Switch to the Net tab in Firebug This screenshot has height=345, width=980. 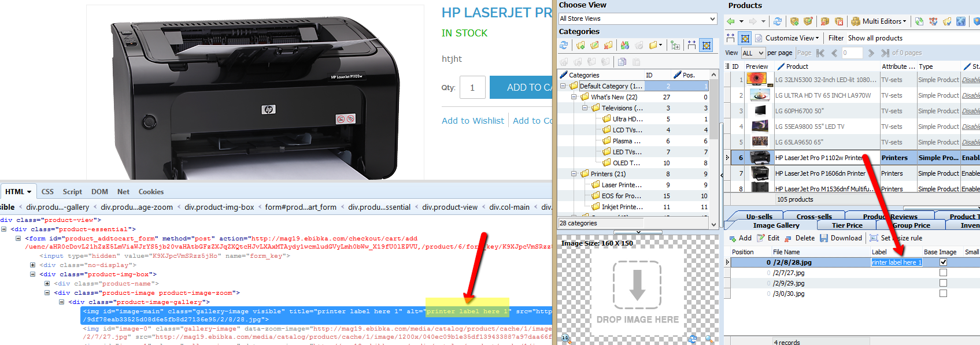click(123, 192)
